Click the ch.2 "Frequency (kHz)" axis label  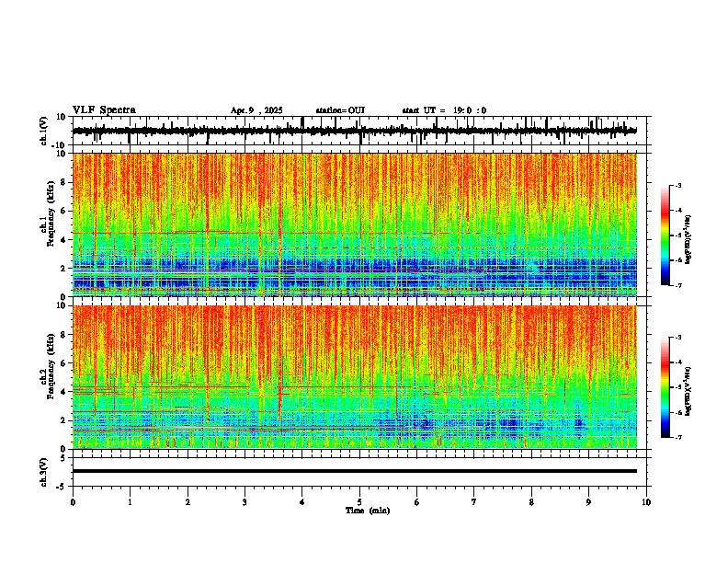(51, 366)
